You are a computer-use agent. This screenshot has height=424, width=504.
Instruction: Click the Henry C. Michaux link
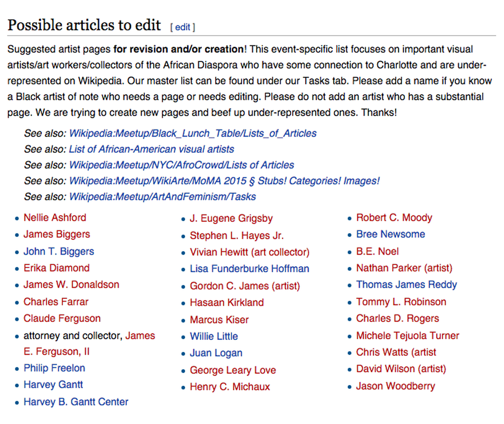pos(230,387)
